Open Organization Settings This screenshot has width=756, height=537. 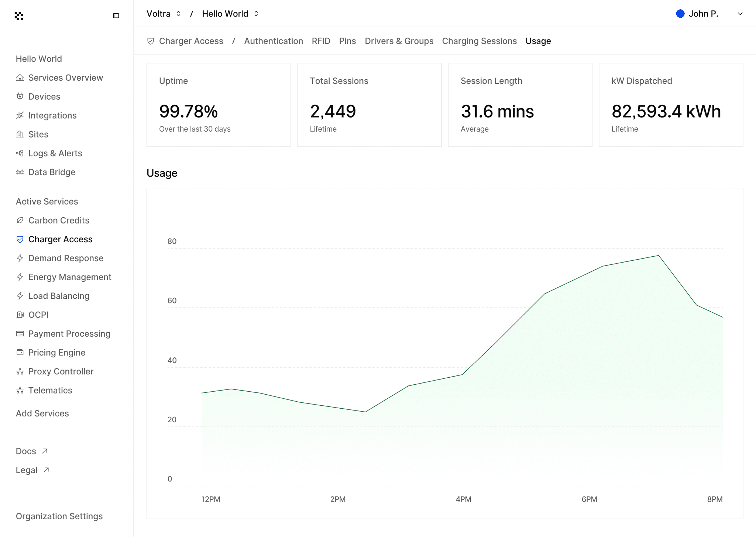click(59, 516)
